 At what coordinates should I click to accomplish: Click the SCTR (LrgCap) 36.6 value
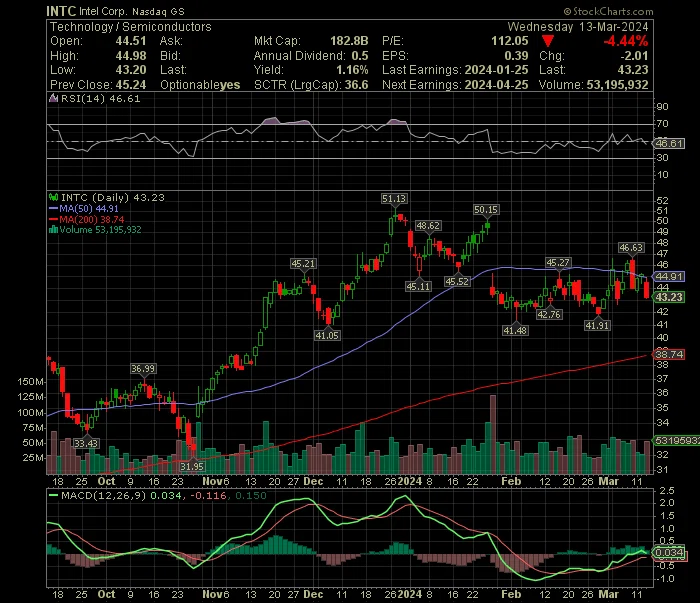(x=356, y=85)
